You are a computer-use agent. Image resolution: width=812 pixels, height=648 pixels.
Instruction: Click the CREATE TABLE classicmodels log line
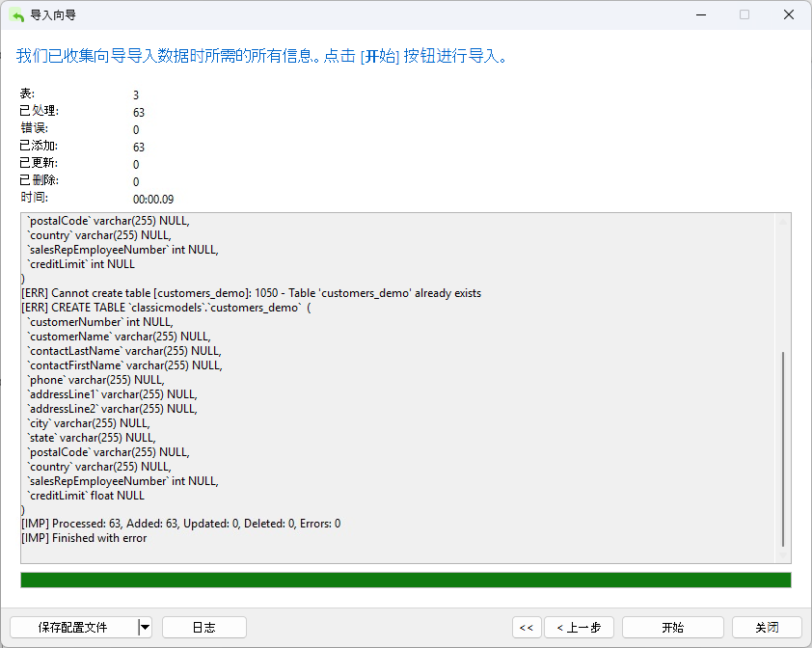(166, 308)
